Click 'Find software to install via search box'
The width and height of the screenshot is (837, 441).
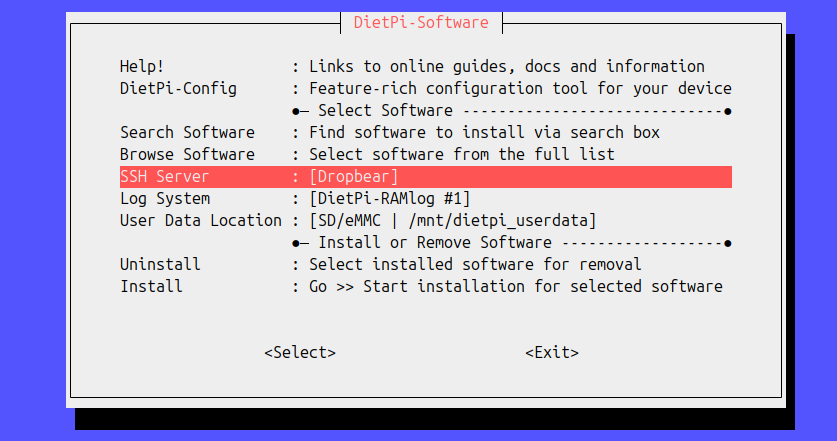[x=484, y=133]
